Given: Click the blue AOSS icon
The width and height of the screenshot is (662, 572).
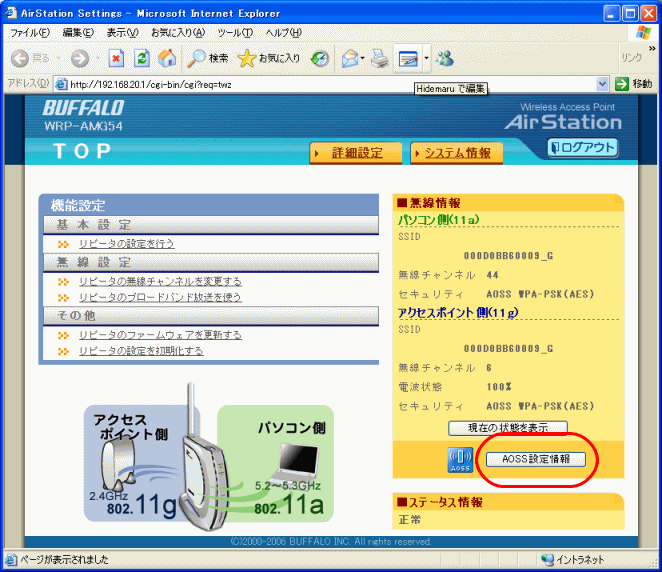Looking at the screenshot, I should (x=460, y=460).
